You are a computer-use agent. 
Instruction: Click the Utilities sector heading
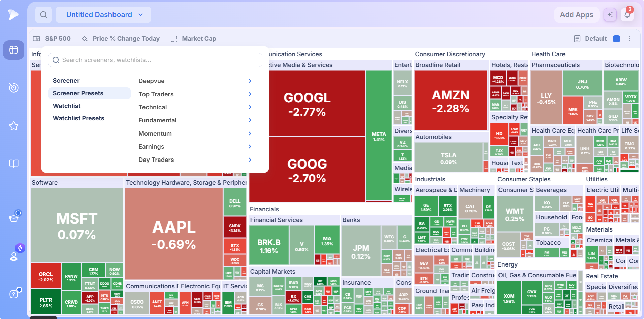(x=597, y=179)
